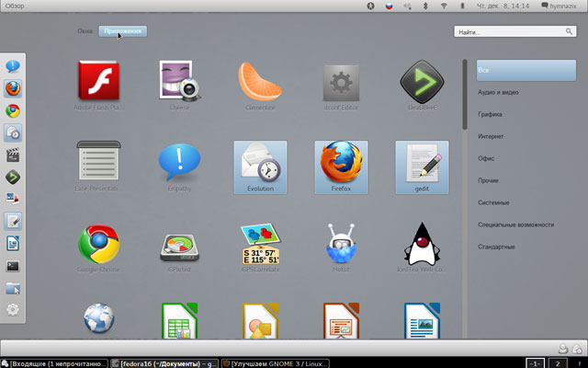The image size is (588, 368).
Task: Open the Bluetooth indicator menu
Action: click(x=425, y=6)
